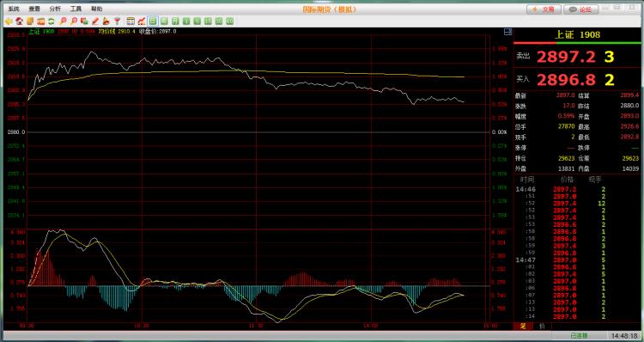Click the 2897.2 sell price quote
This screenshot has width=644, height=342.
566,57
